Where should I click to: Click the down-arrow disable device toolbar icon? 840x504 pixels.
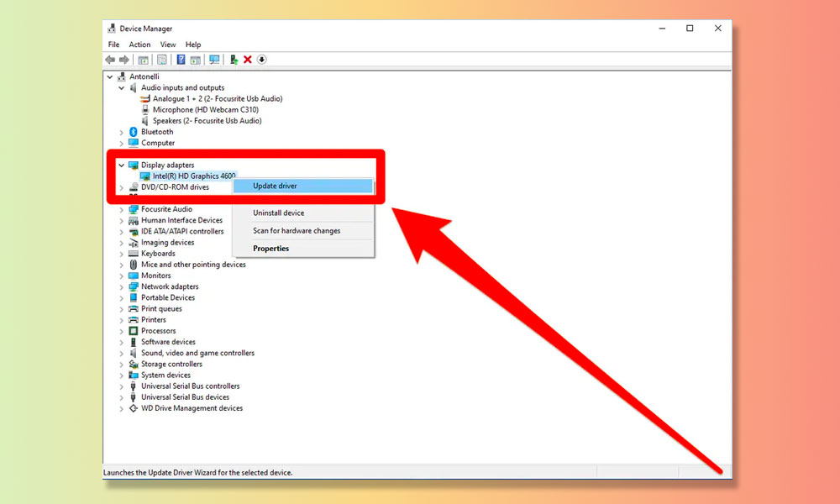click(x=261, y=60)
